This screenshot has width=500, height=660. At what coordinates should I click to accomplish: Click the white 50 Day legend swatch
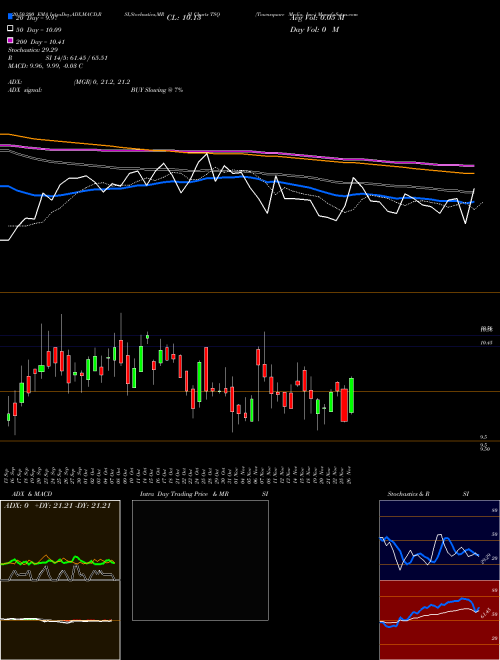click(x=11, y=29)
